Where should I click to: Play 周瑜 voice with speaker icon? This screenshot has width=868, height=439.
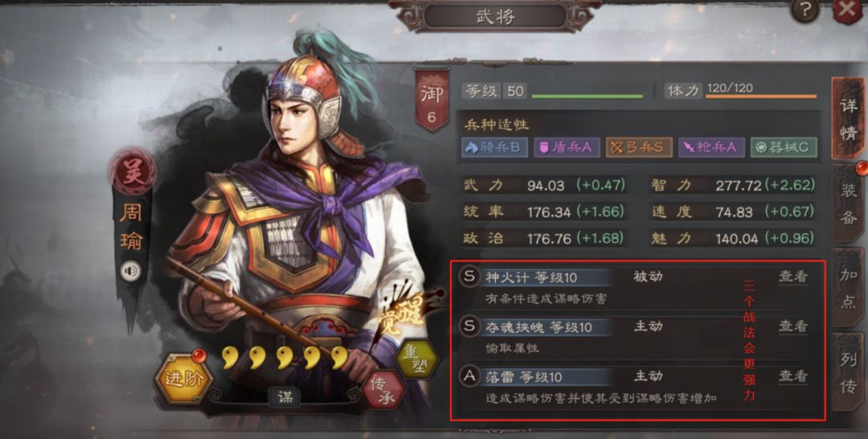click(x=131, y=271)
